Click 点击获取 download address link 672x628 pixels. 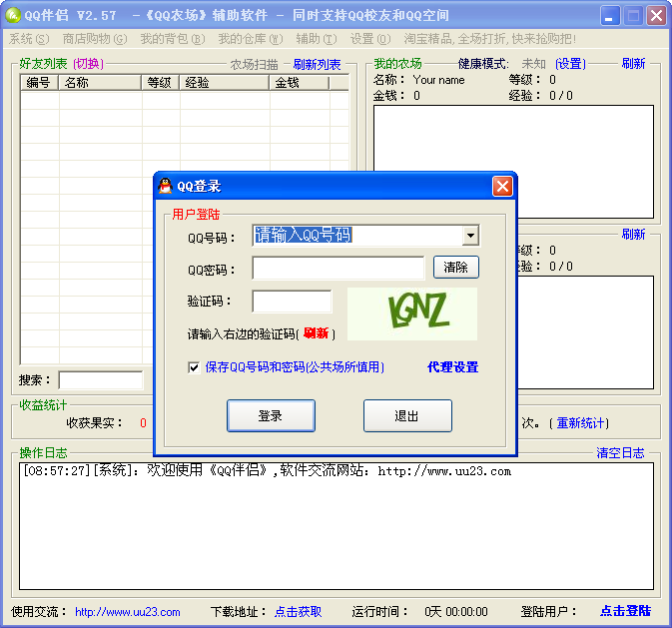coord(298,612)
